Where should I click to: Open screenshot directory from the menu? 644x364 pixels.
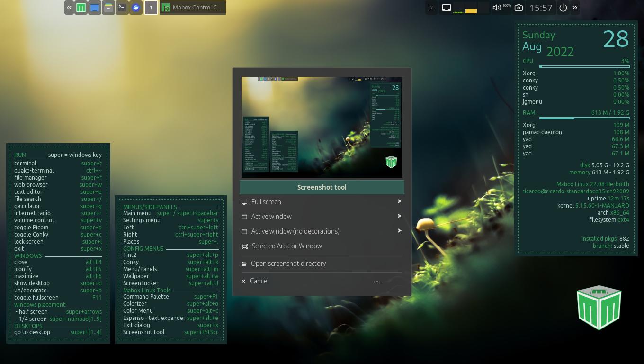[322, 264]
